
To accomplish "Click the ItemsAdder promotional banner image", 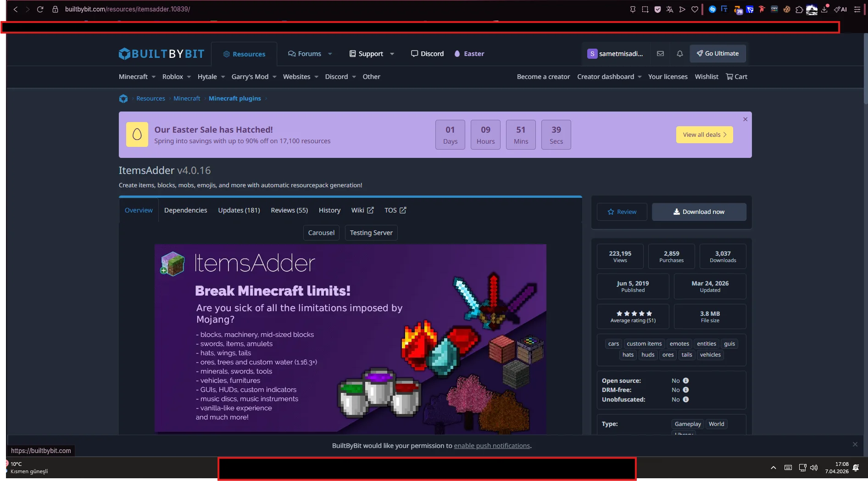I will click(351, 339).
